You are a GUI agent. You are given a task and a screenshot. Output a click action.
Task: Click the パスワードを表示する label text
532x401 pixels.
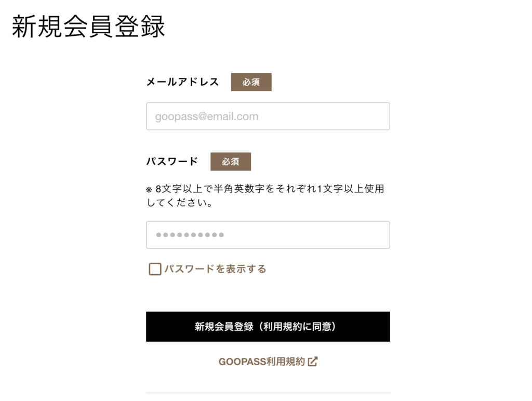(x=215, y=269)
